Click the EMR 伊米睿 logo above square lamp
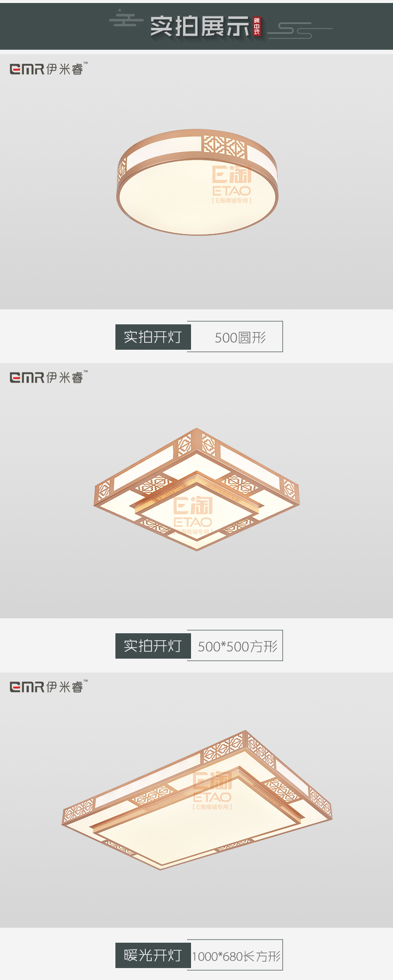The width and height of the screenshot is (393, 980). pyautogui.click(x=48, y=377)
